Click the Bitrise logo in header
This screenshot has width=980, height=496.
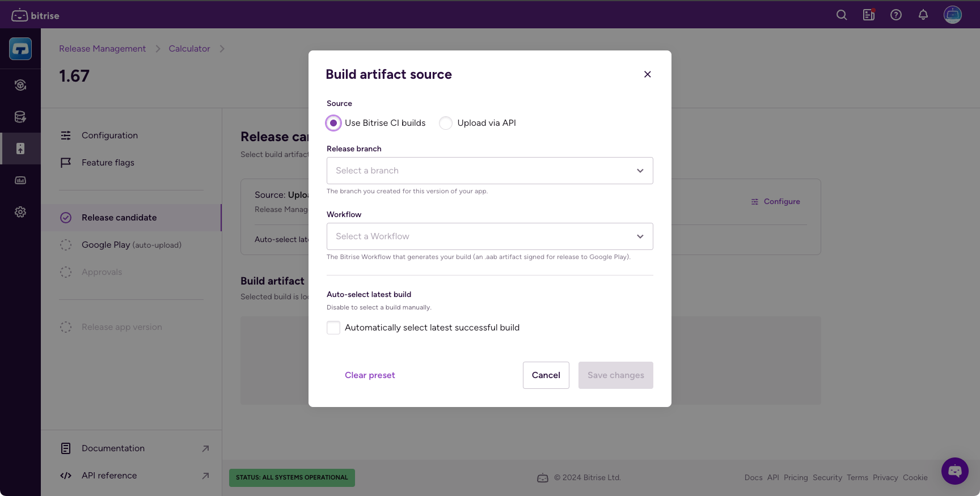coord(35,15)
